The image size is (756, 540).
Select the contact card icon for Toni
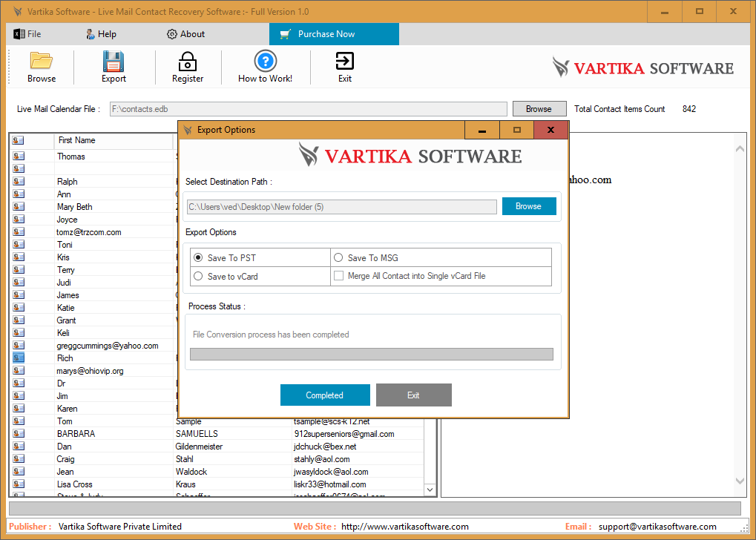click(x=19, y=245)
